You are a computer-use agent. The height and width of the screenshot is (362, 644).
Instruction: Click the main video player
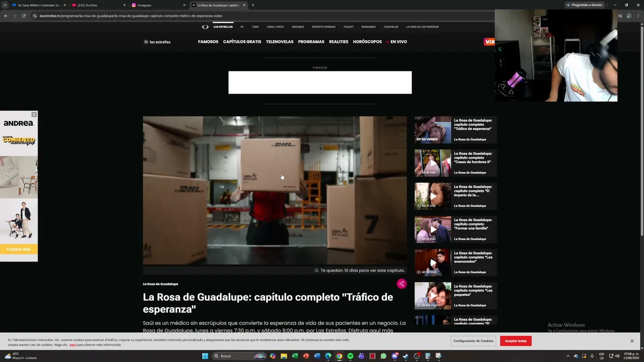[275, 191]
